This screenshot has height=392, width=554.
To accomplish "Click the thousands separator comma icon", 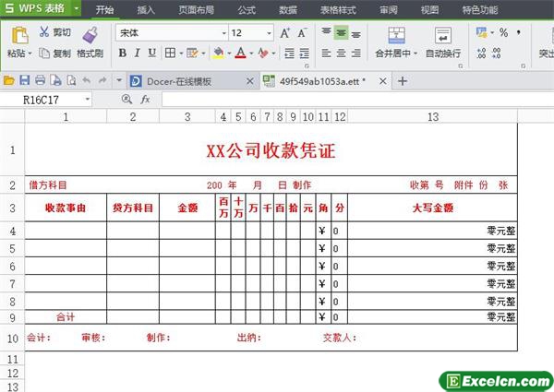I will coord(518,32).
